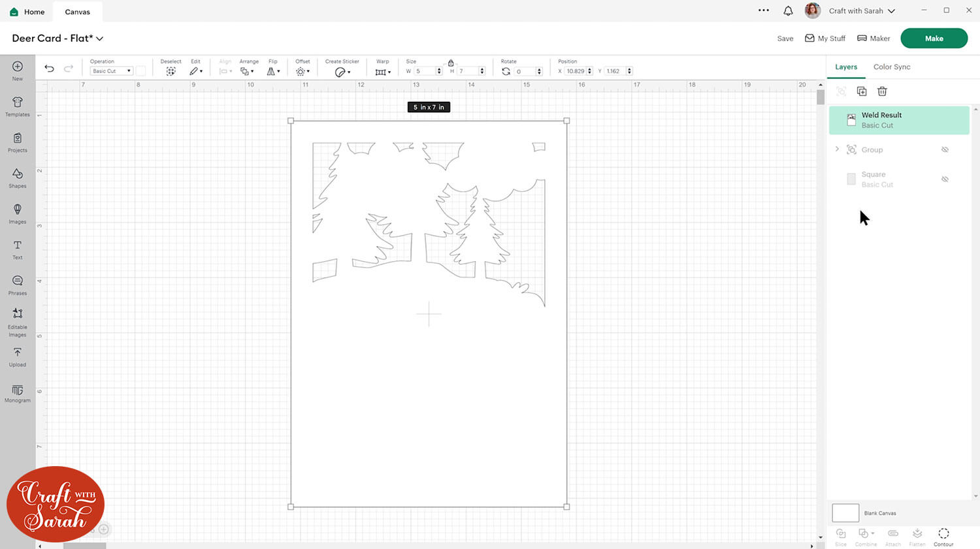Switch to the Color Sync tab
This screenshot has width=980, height=549.
tap(891, 67)
